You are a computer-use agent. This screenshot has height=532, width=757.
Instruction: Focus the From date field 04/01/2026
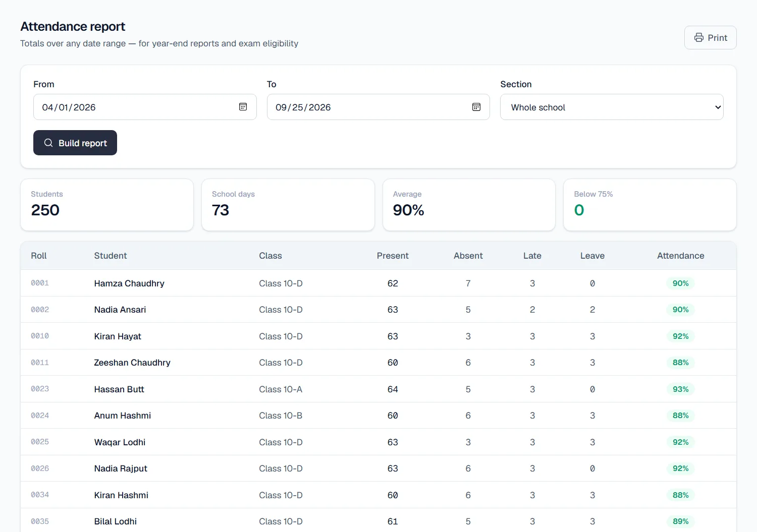point(145,107)
